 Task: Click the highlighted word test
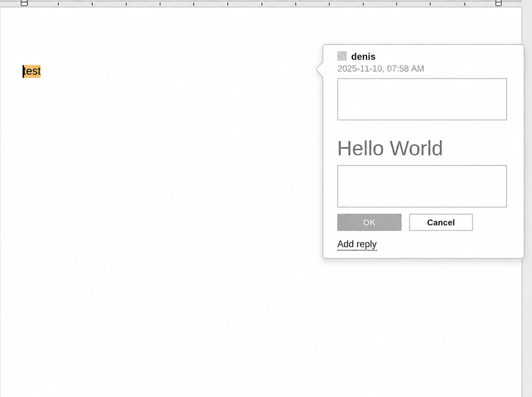(32, 71)
